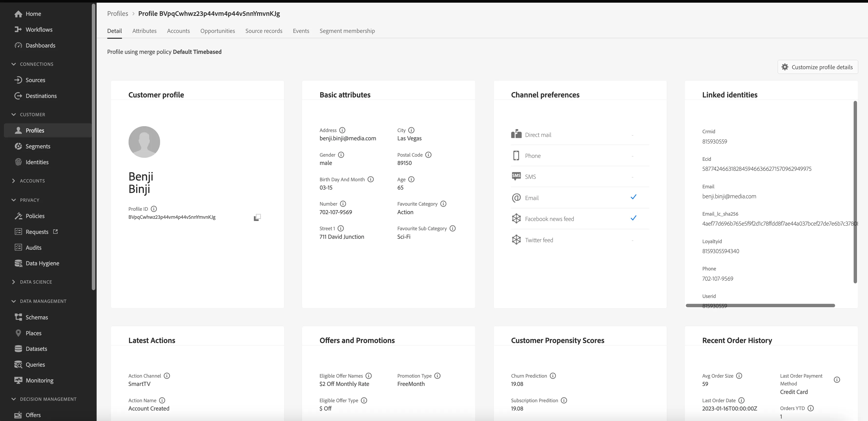Screen dimensions: 868x421
Task: Click the Monitoring chart icon
Action: pyautogui.click(x=18, y=380)
